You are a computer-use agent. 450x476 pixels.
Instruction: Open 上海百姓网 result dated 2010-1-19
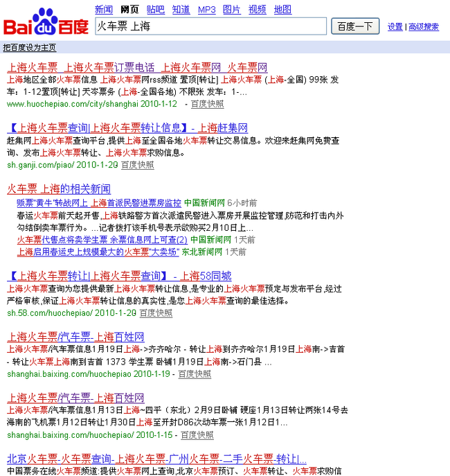pos(75,337)
